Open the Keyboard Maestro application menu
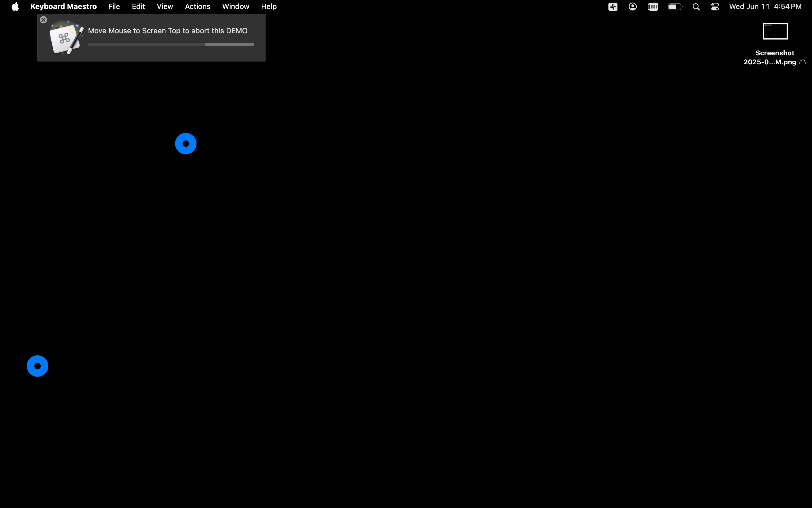Viewport: 812px width, 508px height. point(63,7)
